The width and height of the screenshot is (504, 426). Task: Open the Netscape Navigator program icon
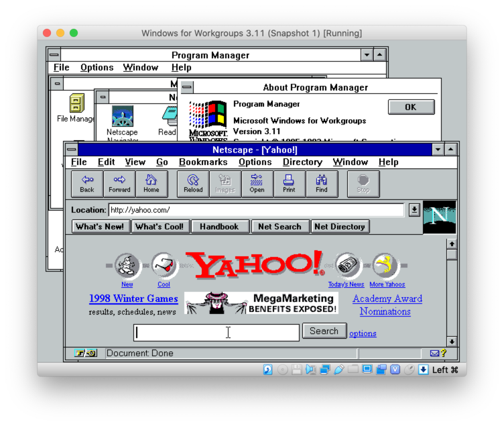click(123, 116)
